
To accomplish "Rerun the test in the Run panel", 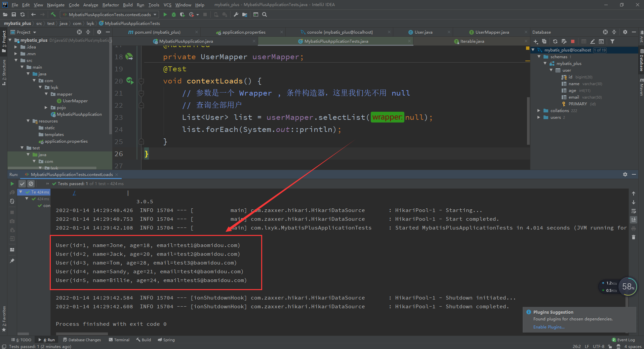I will [12, 184].
